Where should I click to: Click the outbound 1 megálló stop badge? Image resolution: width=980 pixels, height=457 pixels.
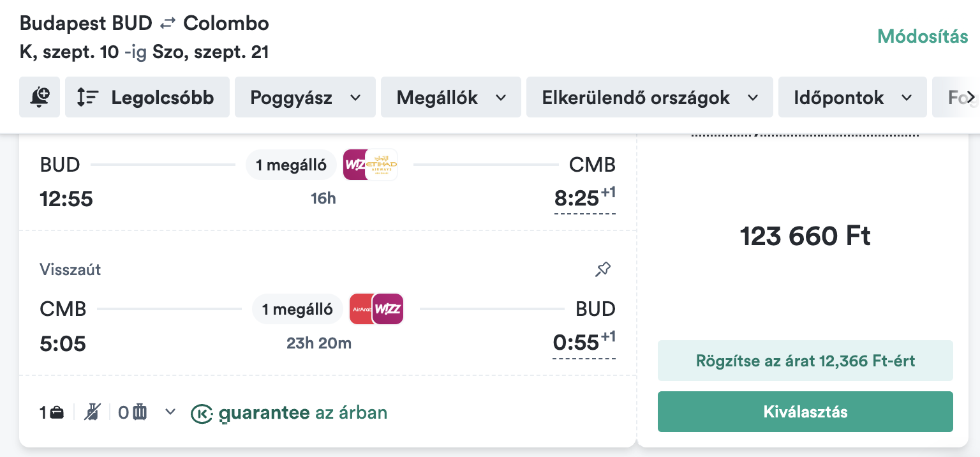pos(292,165)
